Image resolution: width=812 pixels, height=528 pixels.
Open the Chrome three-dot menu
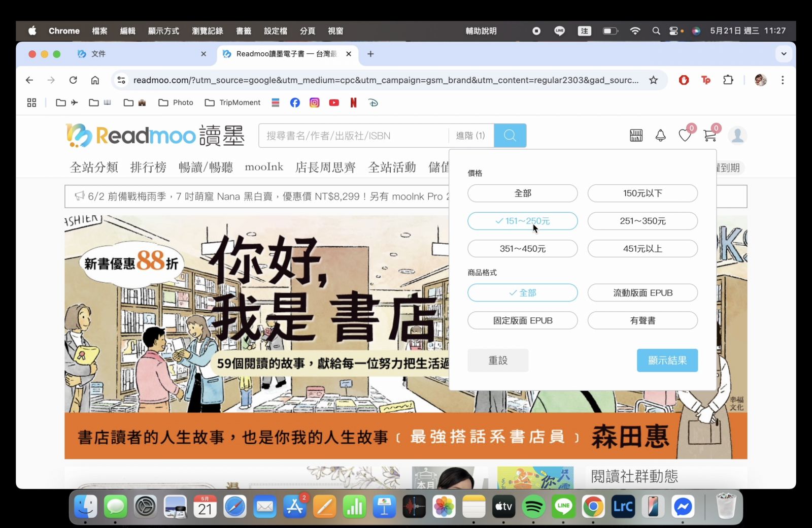click(783, 80)
